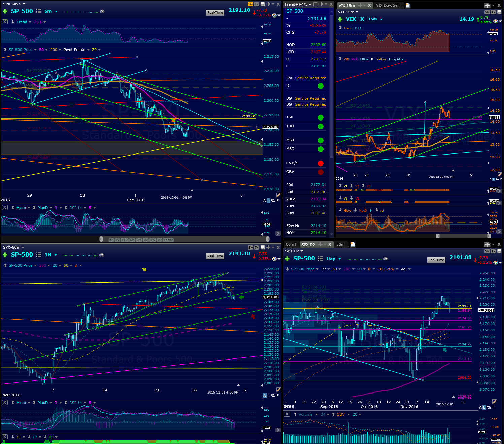The image size is (504, 444).
Task: Remove the Histo MacD pane on the 5m chart
Action: click(x=5, y=207)
